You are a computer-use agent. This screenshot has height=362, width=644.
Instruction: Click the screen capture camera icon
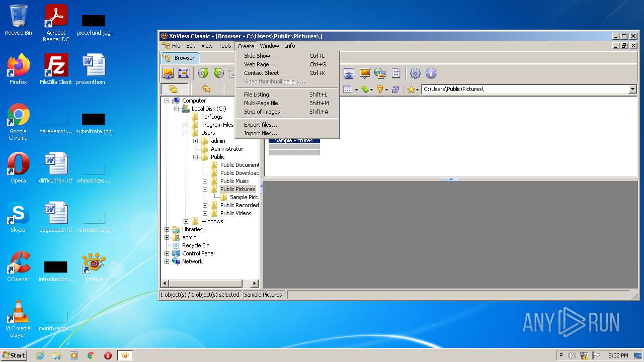(349, 73)
